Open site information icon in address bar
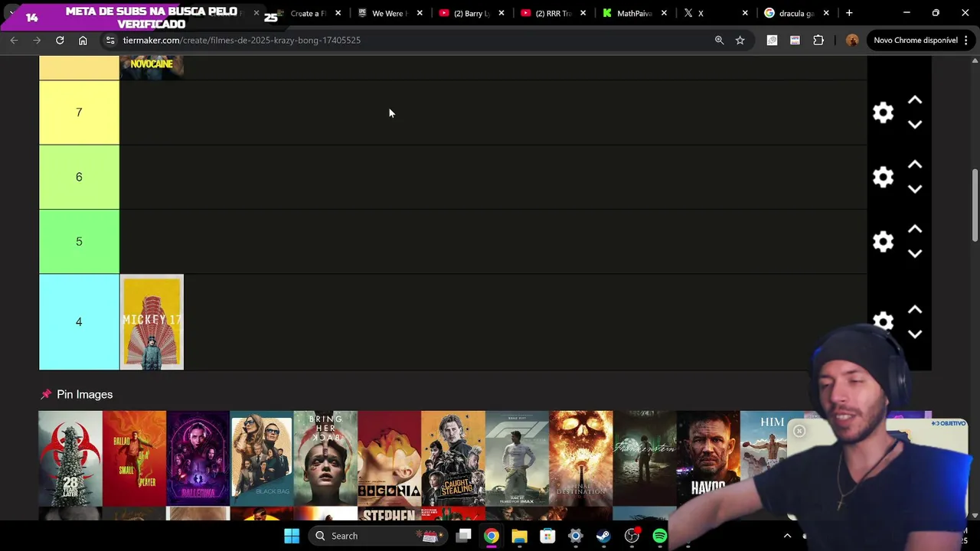 110,40
